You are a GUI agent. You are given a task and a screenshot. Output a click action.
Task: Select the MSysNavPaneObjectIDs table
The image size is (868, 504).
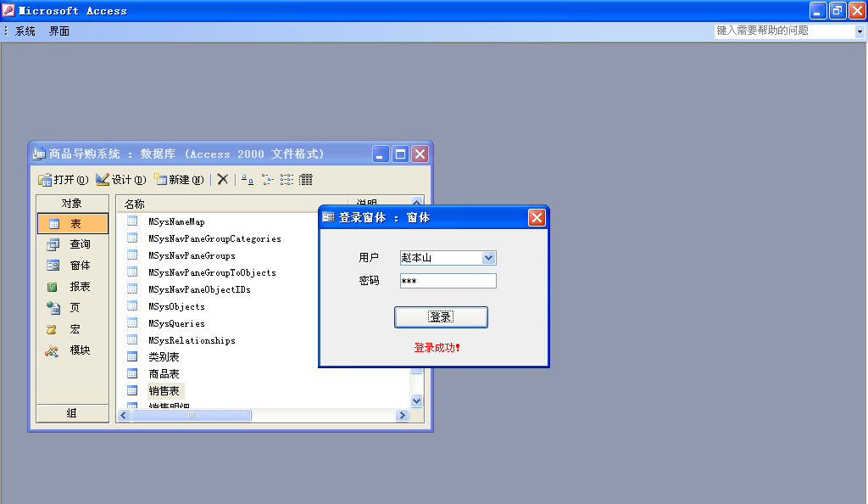tap(199, 289)
